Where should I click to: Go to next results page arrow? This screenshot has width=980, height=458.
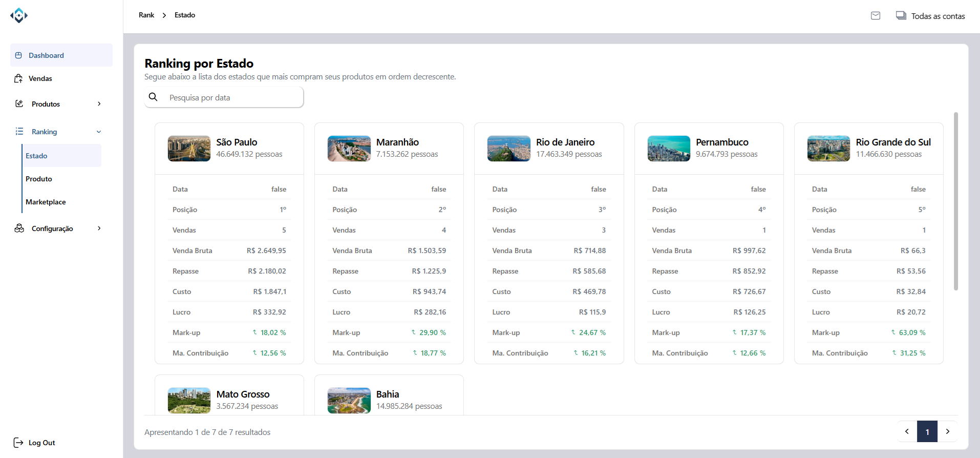pos(948,431)
